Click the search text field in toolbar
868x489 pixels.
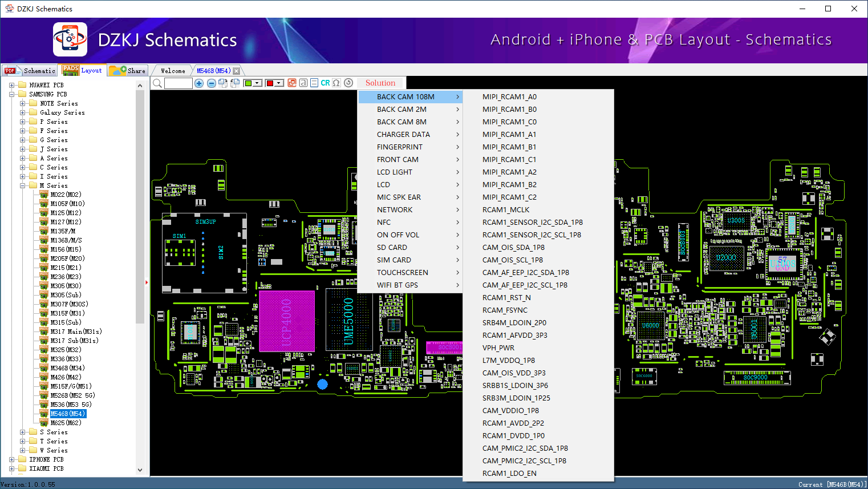click(x=179, y=83)
